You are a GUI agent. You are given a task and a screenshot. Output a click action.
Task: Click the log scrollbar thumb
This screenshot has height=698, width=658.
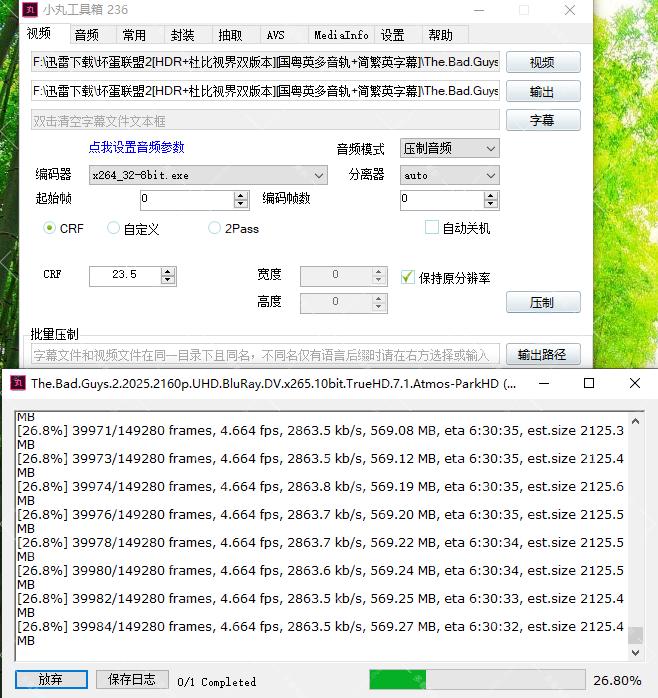(x=636, y=635)
